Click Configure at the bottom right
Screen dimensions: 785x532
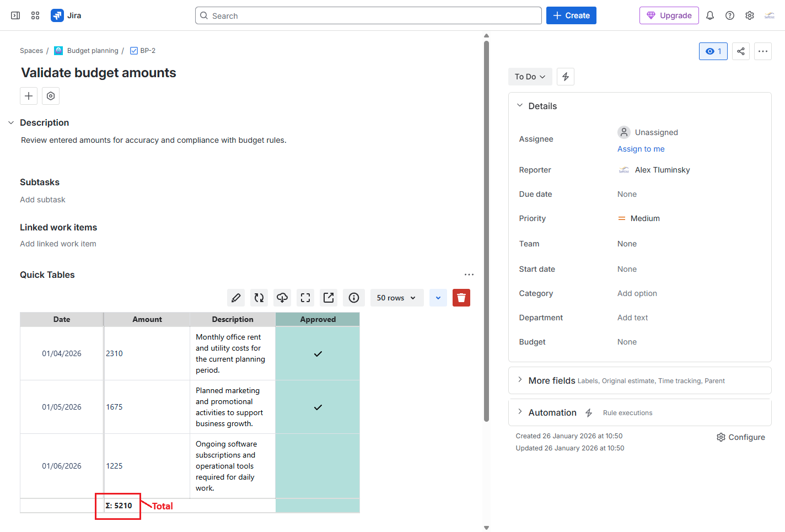741,437
